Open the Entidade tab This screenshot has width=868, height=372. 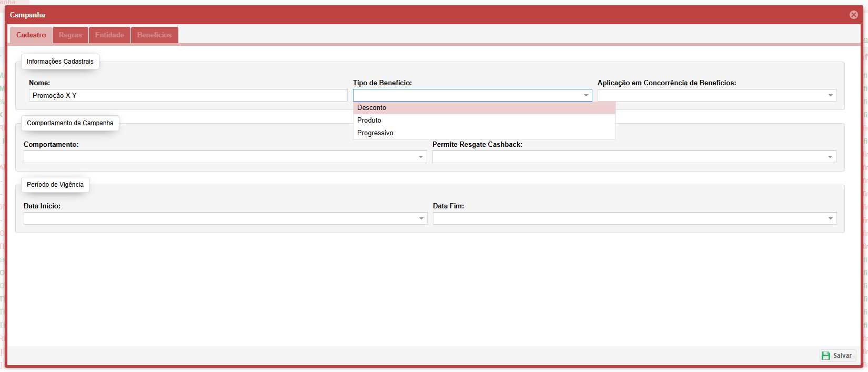(x=109, y=35)
